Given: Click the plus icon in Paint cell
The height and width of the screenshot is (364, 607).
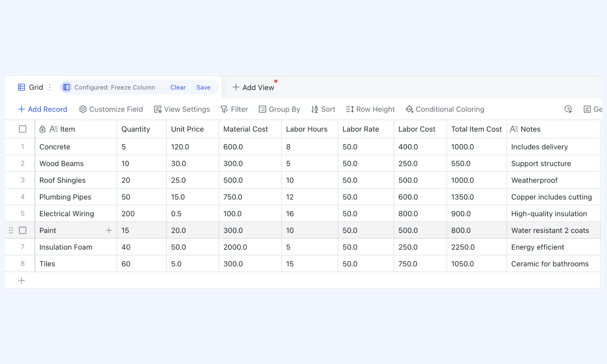Looking at the screenshot, I should (x=109, y=231).
